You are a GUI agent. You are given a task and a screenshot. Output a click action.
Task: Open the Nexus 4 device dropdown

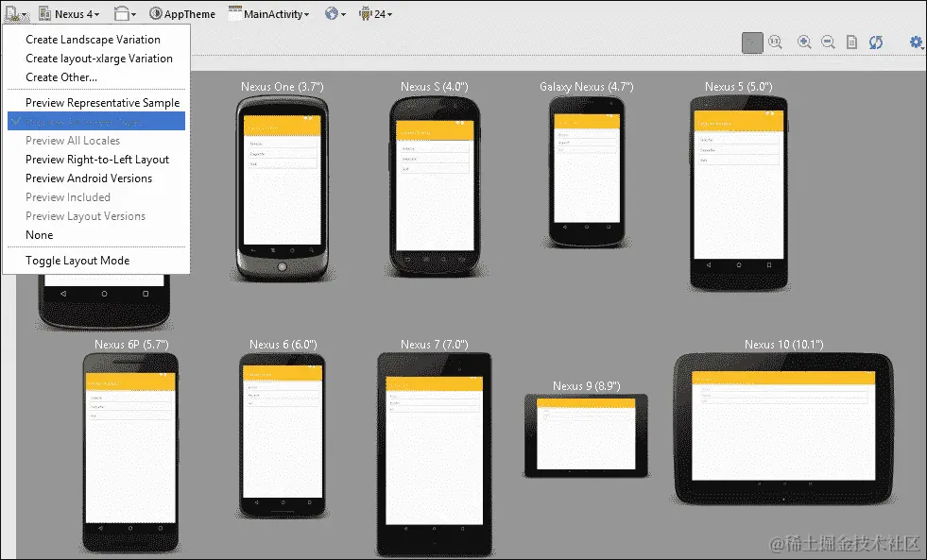pyautogui.click(x=69, y=13)
